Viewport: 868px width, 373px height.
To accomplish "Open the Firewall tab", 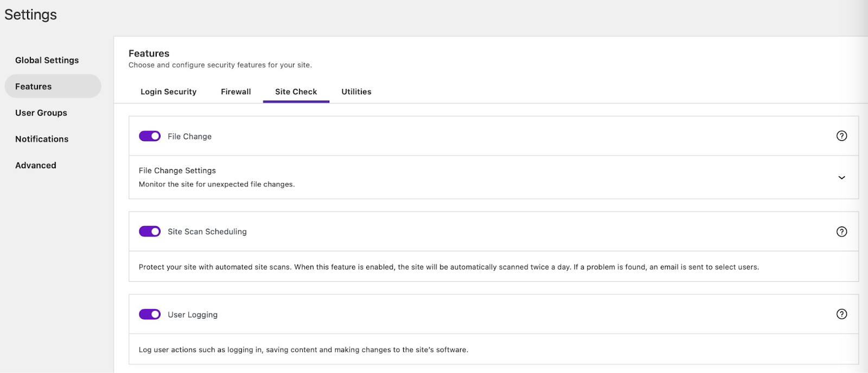I will tap(235, 92).
